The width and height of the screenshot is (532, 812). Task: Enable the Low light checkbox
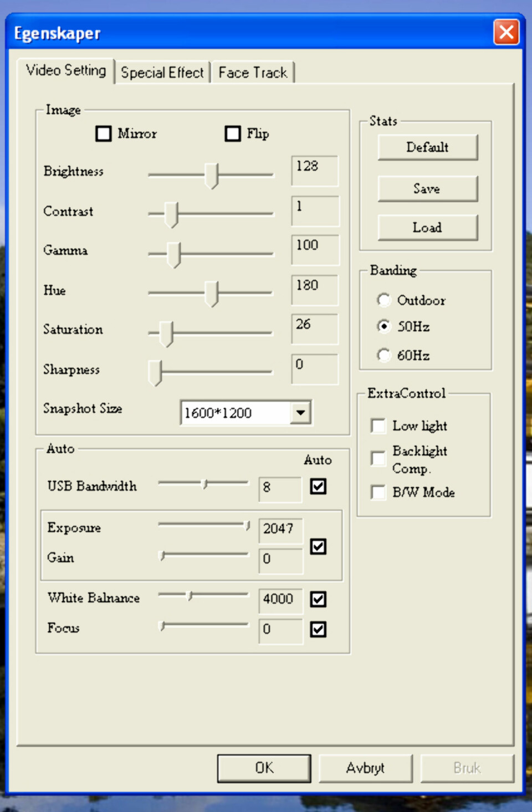[x=378, y=426]
